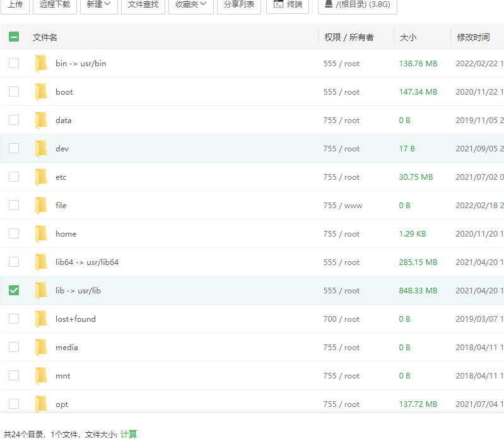
Task: Uncheck the lib -> usr/lib checkbox
Action: point(14,290)
